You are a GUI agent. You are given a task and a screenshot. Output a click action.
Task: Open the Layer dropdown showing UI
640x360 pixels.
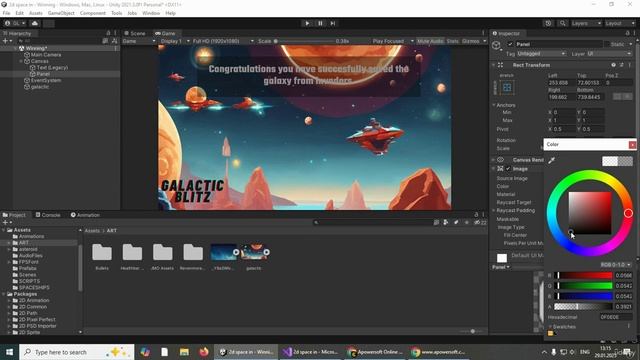[x=609, y=54]
